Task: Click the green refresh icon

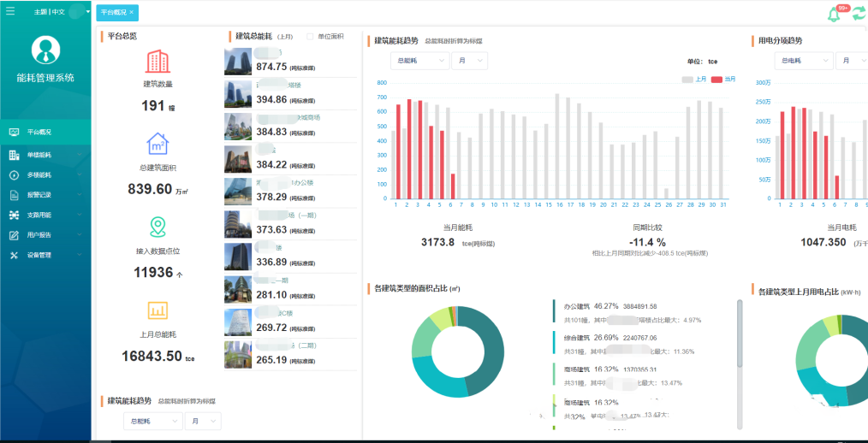Action: (x=858, y=14)
